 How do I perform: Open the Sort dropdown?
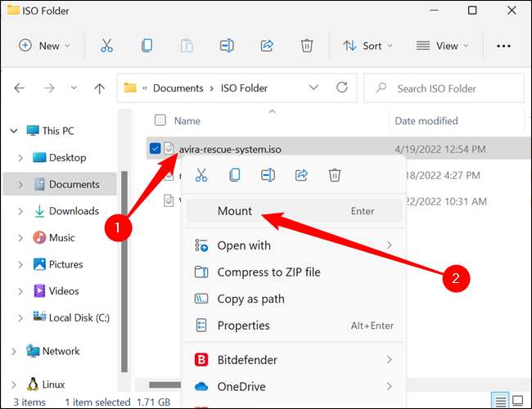367,46
